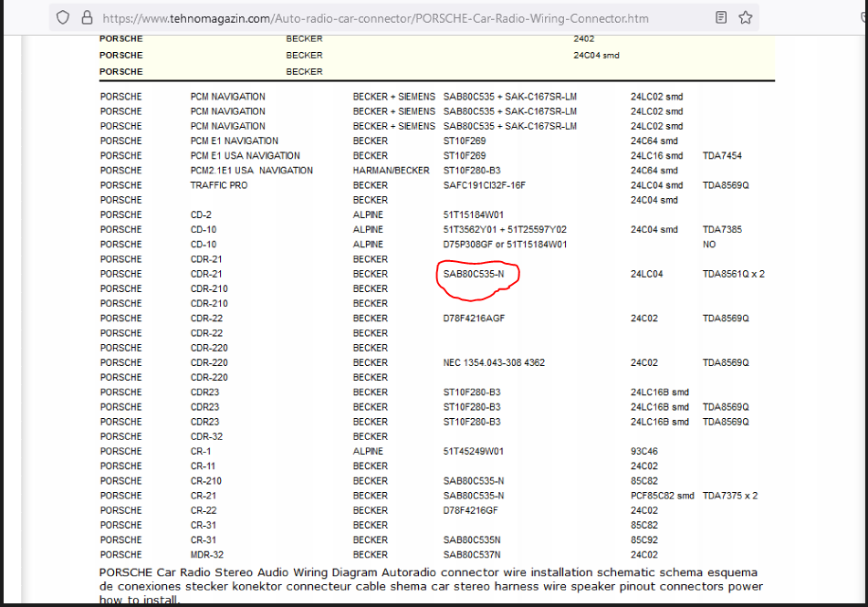The width and height of the screenshot is (868, 607).
Task: Select '24C02' in the MDR-32 row
Action: [x=643, y=555]
